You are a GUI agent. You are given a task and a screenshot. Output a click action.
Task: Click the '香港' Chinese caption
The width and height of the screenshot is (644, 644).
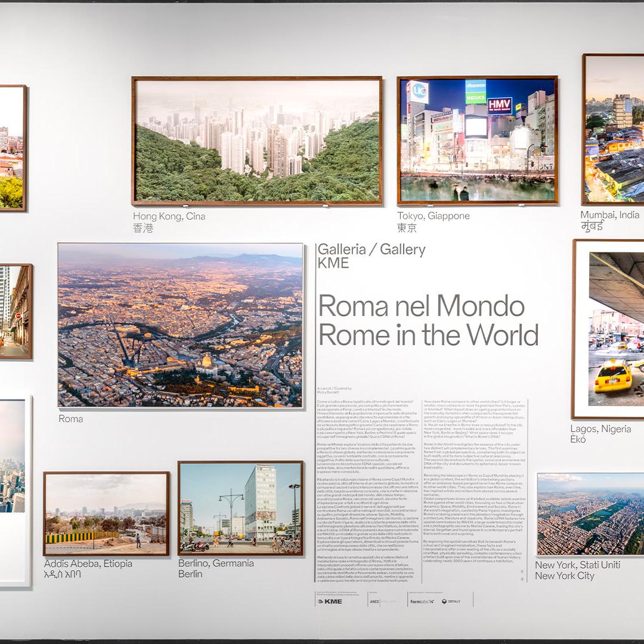[x=143, y=228]
